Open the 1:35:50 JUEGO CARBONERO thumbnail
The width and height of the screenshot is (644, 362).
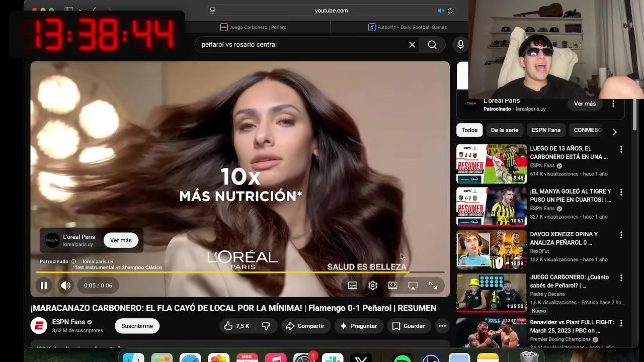click(x=492, y=293)
